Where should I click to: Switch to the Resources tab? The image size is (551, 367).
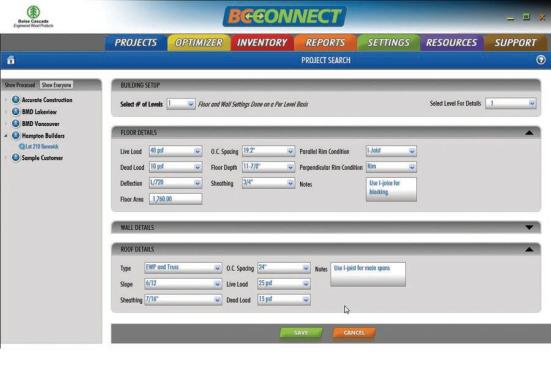(452, 43)
